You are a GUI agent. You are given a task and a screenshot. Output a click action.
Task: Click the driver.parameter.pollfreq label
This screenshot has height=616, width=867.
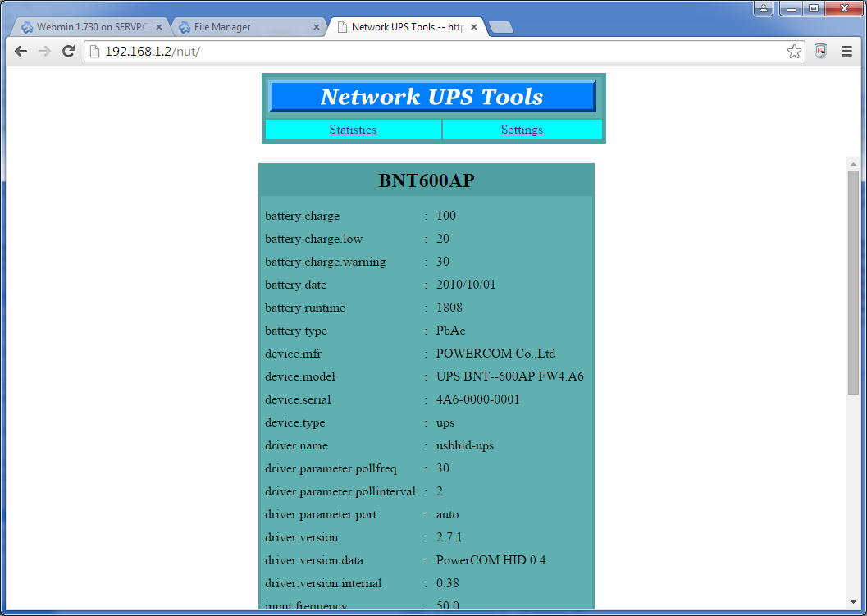[x=331, y=469]
